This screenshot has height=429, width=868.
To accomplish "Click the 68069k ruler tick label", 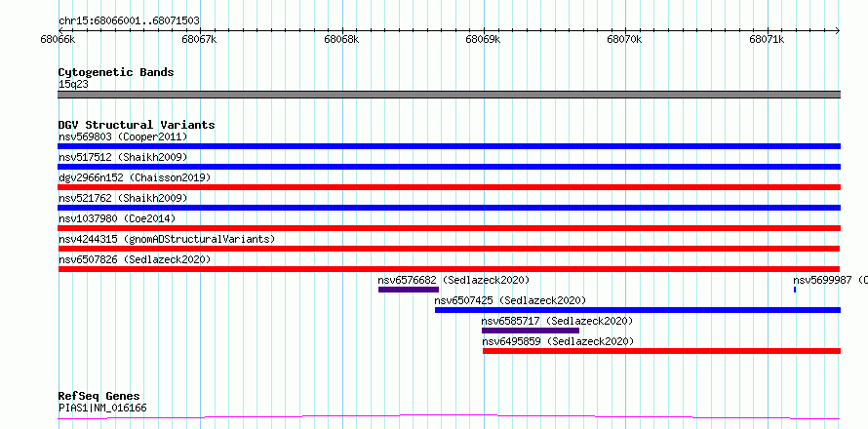I will (484, 39).
